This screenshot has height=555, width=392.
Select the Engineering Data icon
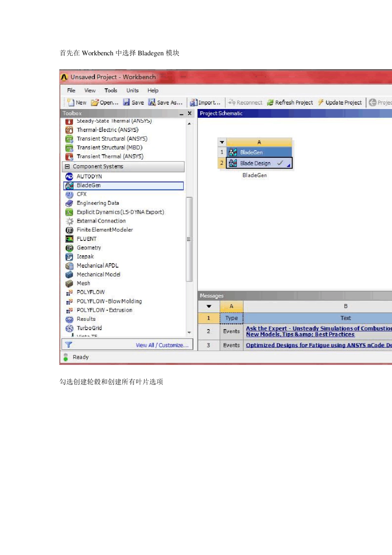coord(69,203)
